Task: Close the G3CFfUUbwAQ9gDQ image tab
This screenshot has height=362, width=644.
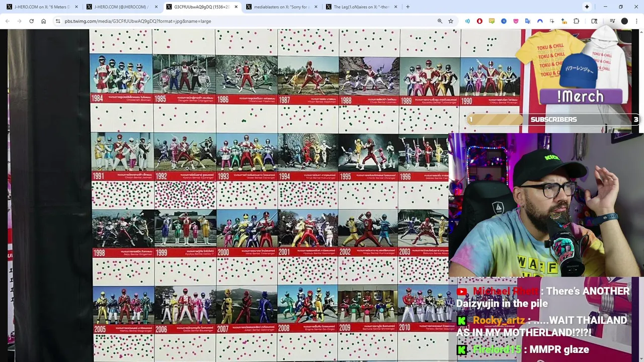Action: [235, 7]
